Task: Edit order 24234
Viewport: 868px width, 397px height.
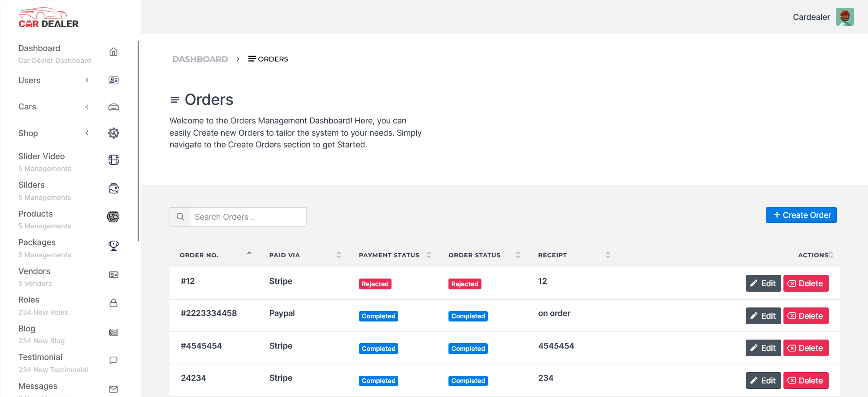Action: pos(763,381)
